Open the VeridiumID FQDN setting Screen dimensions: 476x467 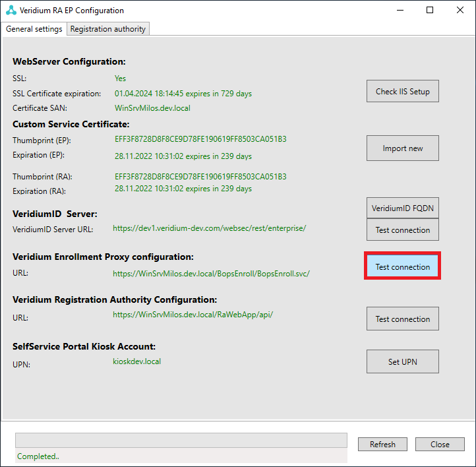(x=402, y=208)
